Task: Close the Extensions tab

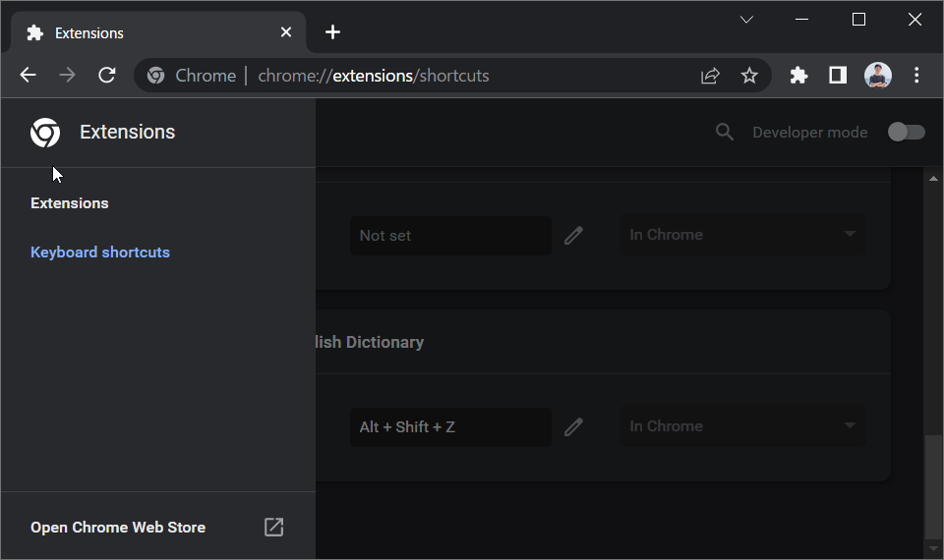Action: click(x=286, y=31)
